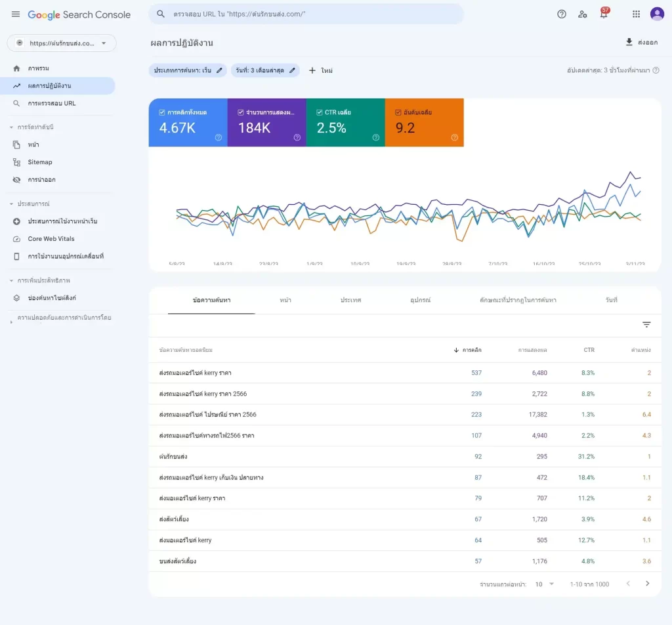Open the property selector dropdown

62,43
